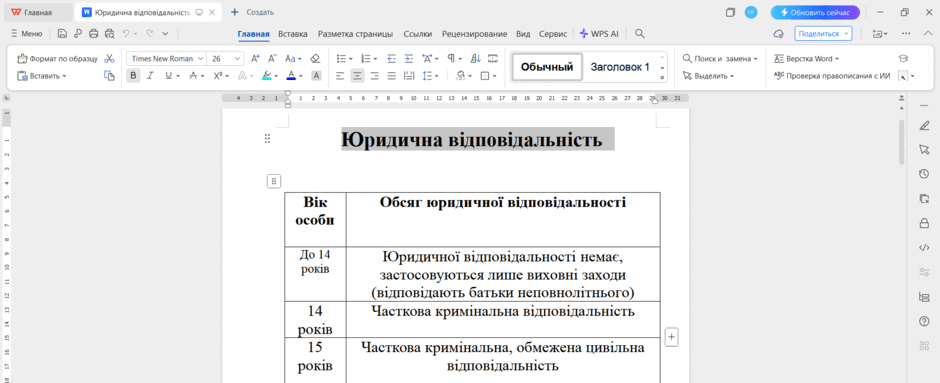Screen dimensions: 940x383
Task: Expand the numbered list dropdown
Action: pyautogui.click(x=375, y=59)
